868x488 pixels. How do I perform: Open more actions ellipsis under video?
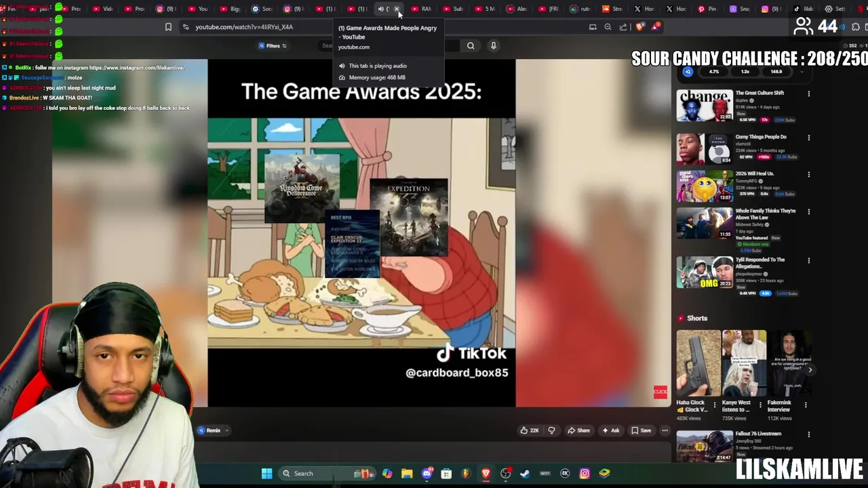[x=665, y=430]
